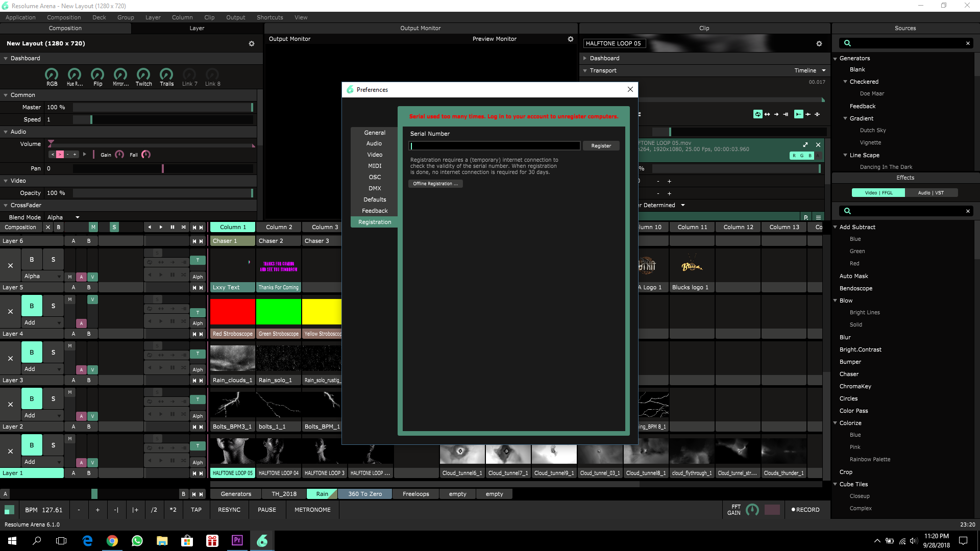Open Composition settings gear icon

(251, 44)
